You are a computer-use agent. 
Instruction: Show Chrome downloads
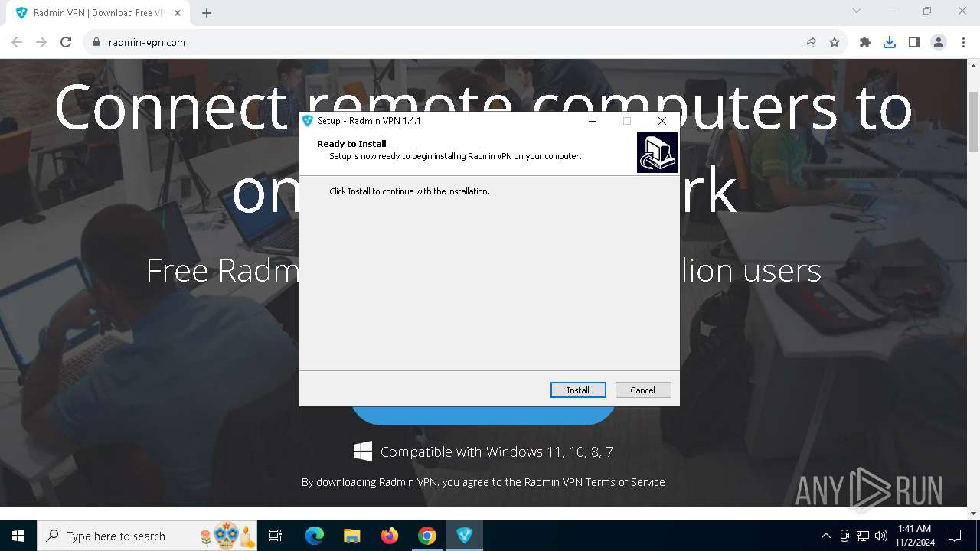pos(890,42)
